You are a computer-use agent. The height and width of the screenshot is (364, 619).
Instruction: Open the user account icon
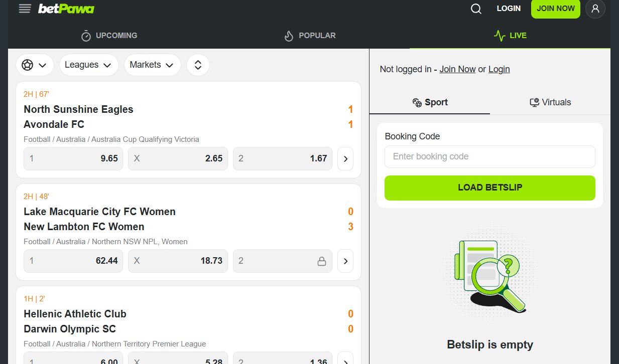[595, 9]
